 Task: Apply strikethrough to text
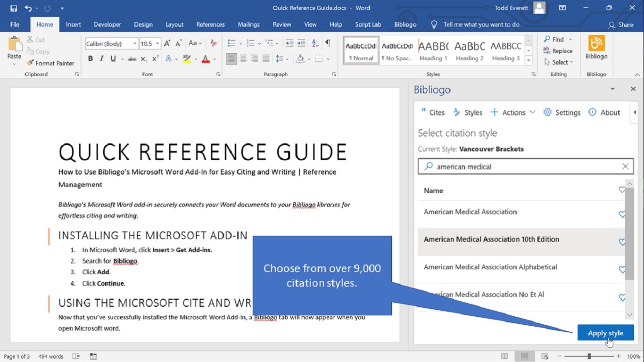pyautogui.click(x=132, y=59)
